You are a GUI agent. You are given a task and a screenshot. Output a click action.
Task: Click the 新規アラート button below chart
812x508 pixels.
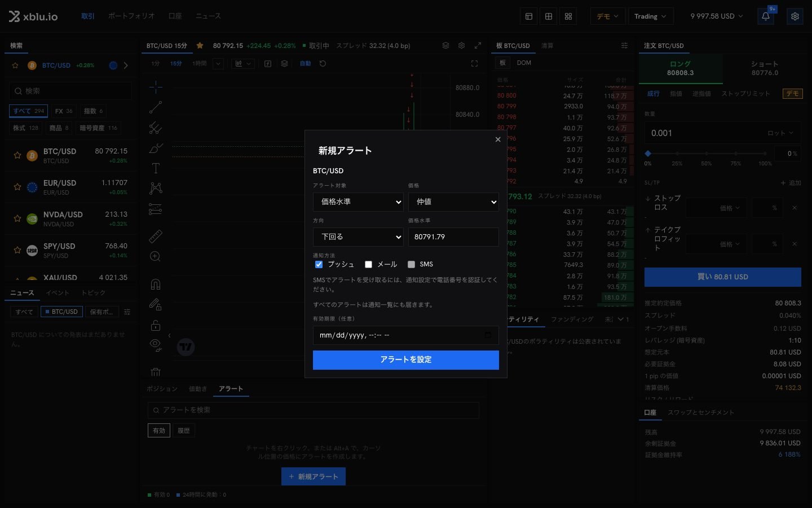click(314, 476)
